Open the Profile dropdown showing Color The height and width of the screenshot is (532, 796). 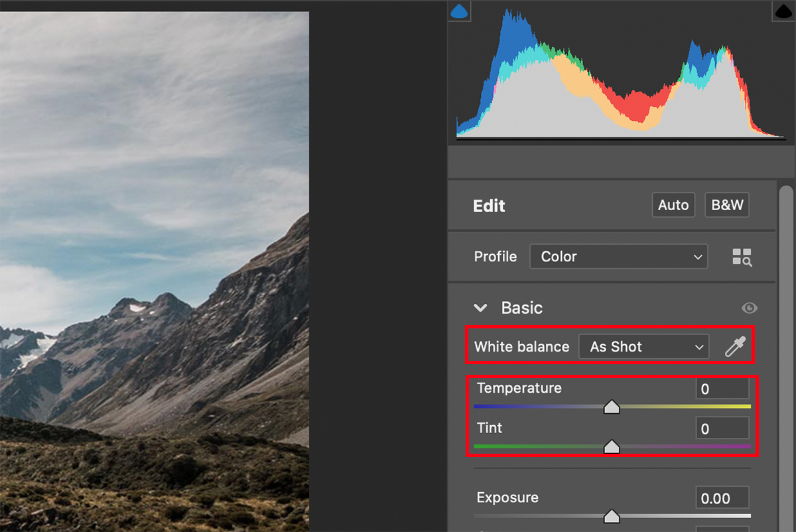618,256
